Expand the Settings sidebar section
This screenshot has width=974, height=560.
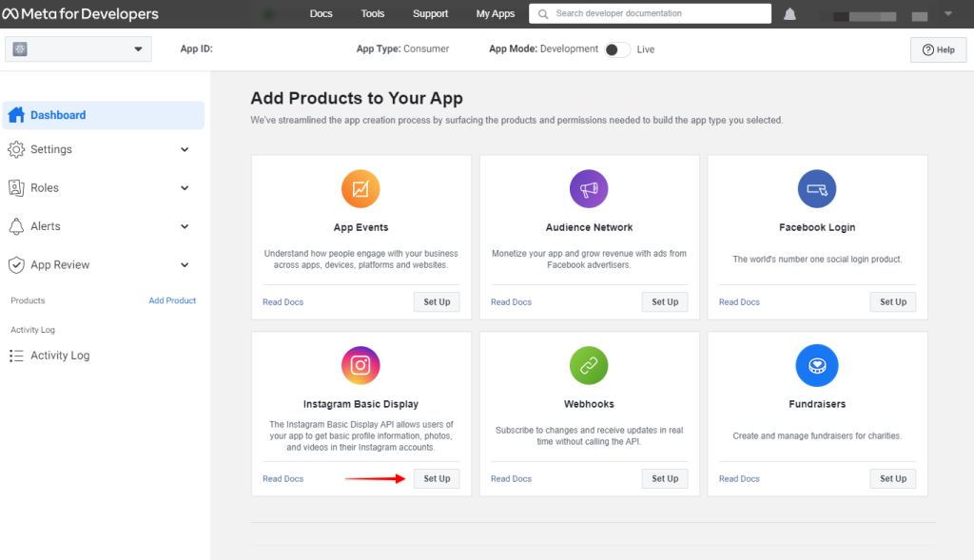coord(185,149)
